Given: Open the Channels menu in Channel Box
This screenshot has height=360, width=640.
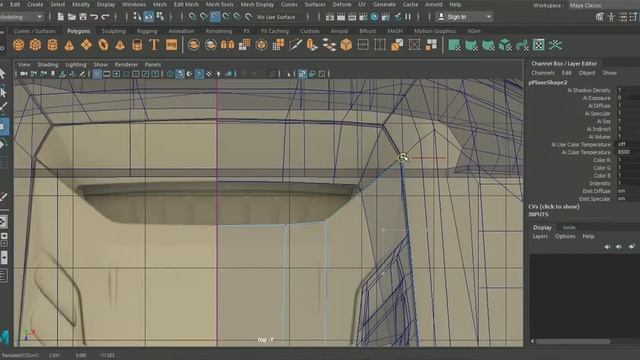Looking at the screenshot, I should pos(542,73).
